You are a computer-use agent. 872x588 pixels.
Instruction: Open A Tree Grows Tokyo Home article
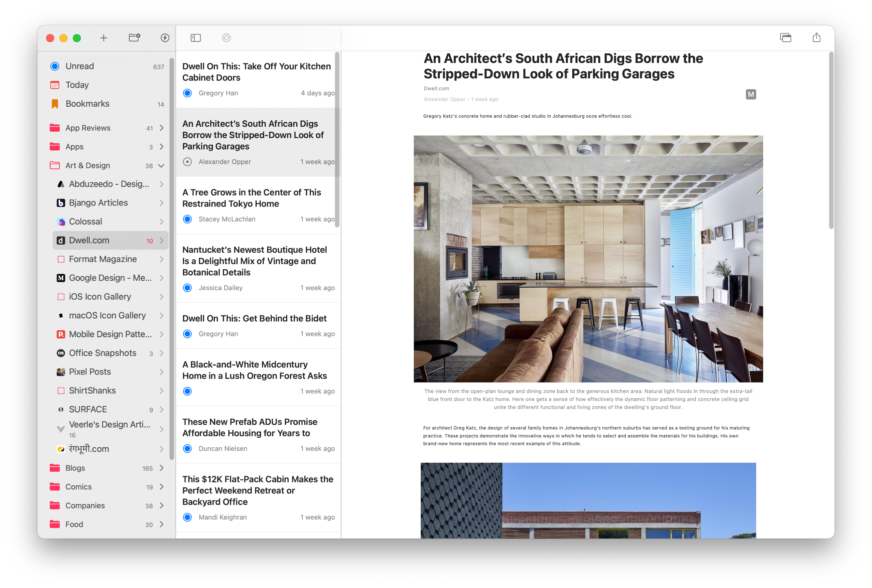pos(258,205)
